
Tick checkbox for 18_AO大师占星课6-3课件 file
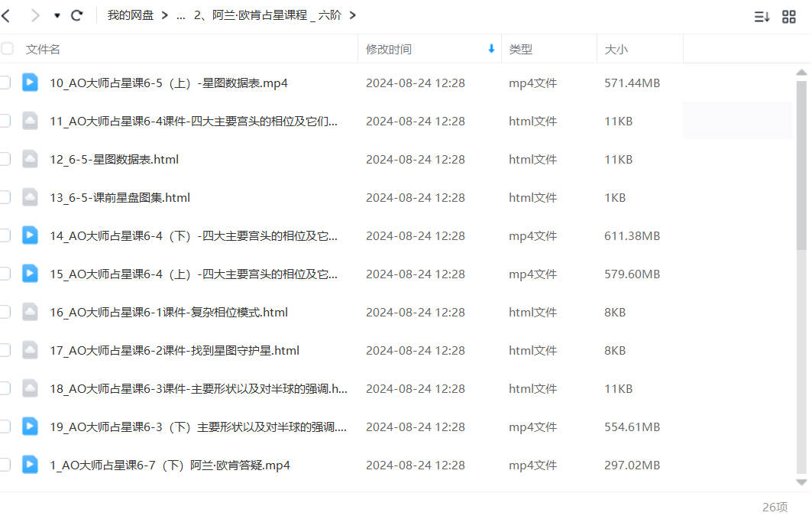click(5, 388)
